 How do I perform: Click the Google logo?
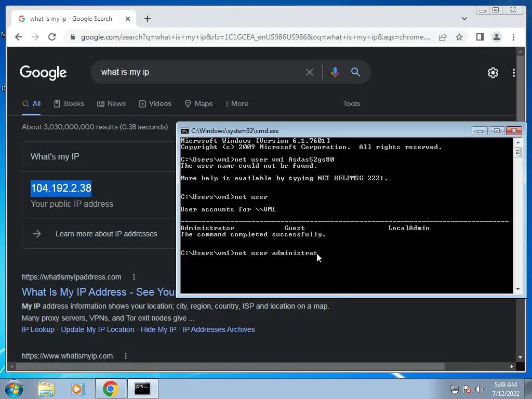[43, 72]
